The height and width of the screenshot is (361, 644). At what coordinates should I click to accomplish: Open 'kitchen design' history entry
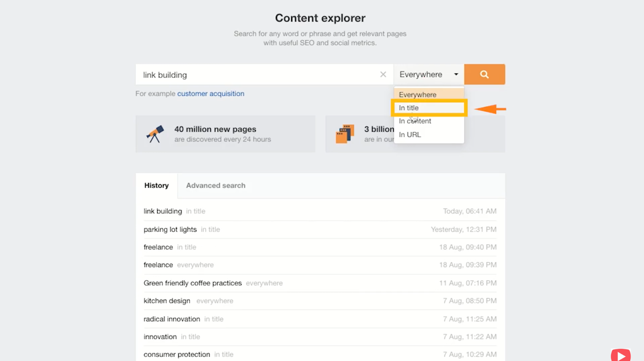(x=167, y=301)
